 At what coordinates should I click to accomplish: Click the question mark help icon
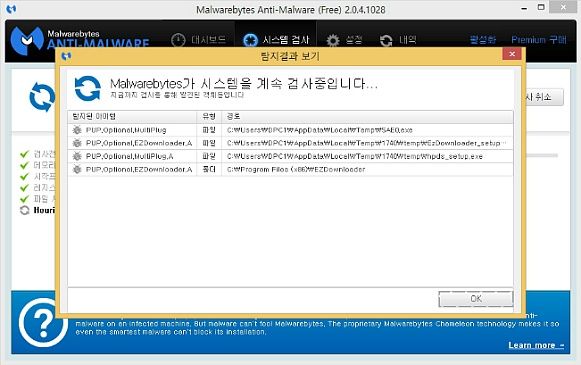coord(43,322)
